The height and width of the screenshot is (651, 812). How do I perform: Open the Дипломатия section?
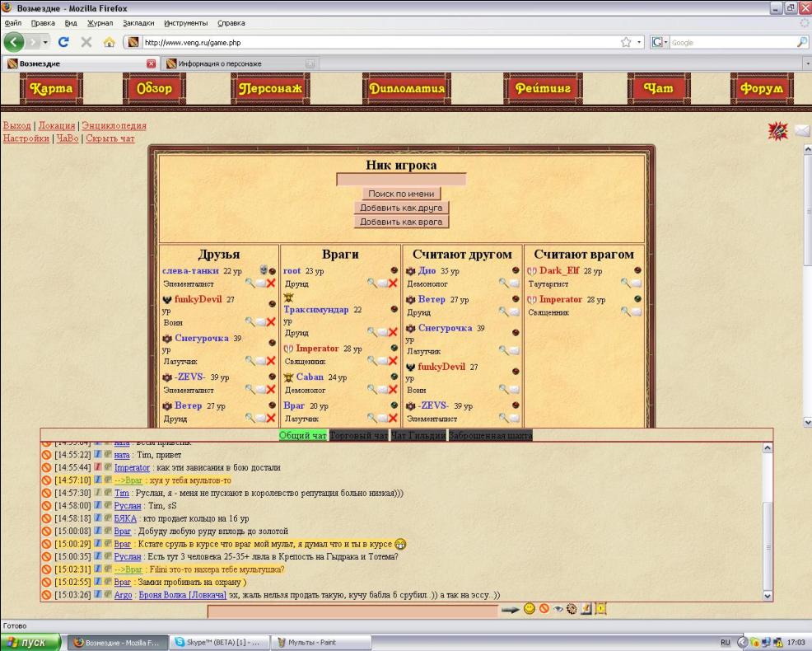click(407, 89)
